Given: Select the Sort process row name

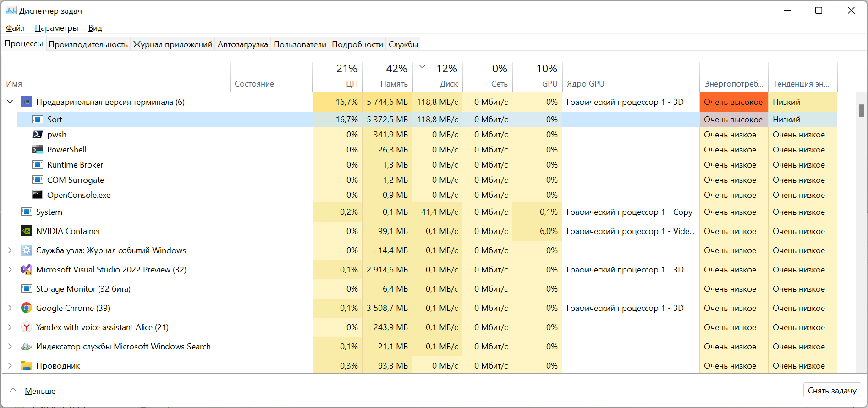Looking at the screenshot, I should tap(55, 119).
